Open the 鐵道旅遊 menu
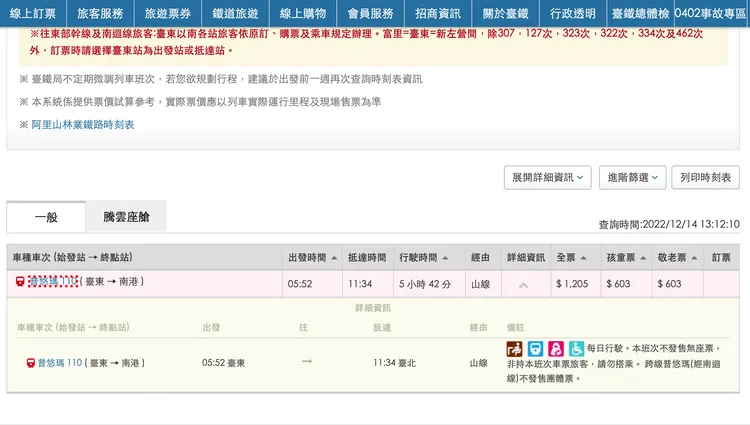750x425 pixels. click(x=235, y=13)
